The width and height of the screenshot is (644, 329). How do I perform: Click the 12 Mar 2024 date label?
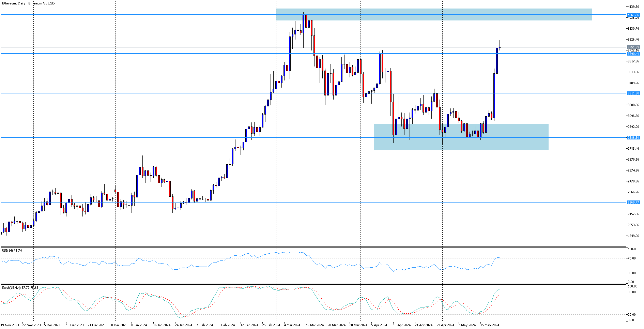[315, 325]
